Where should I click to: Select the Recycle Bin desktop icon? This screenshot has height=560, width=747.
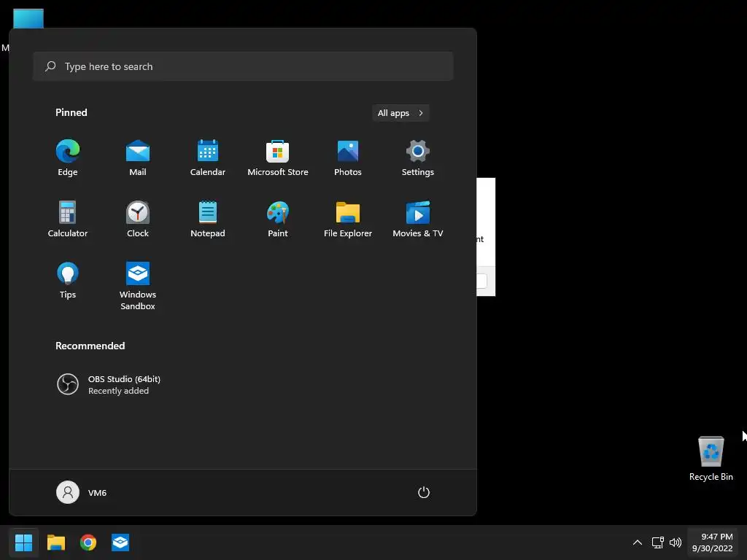coord(711,458)
